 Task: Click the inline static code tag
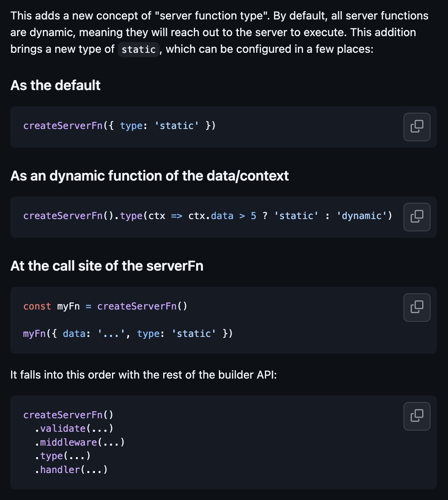point(139,49)
